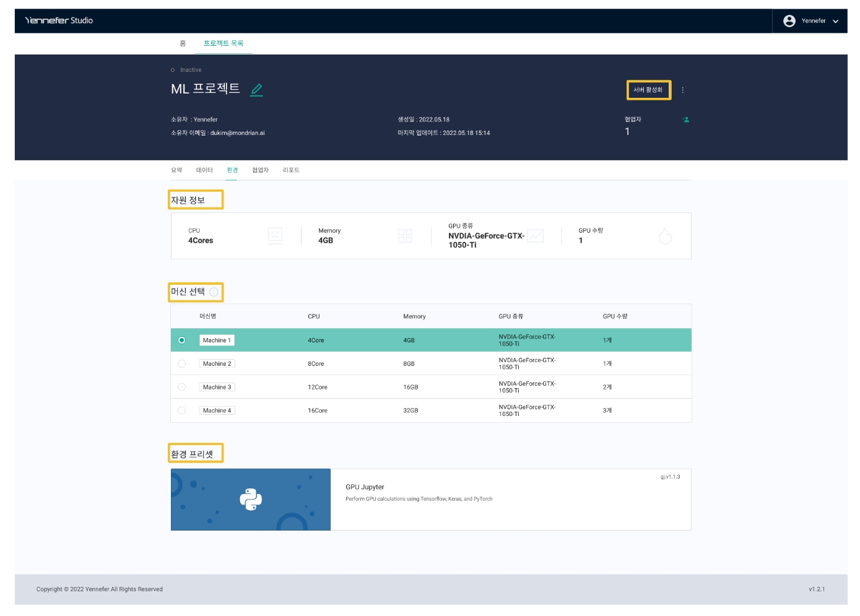Switch to the 데이터 tab
The width and height of the screenshot is (860, 616).
[x=204, y=170]
